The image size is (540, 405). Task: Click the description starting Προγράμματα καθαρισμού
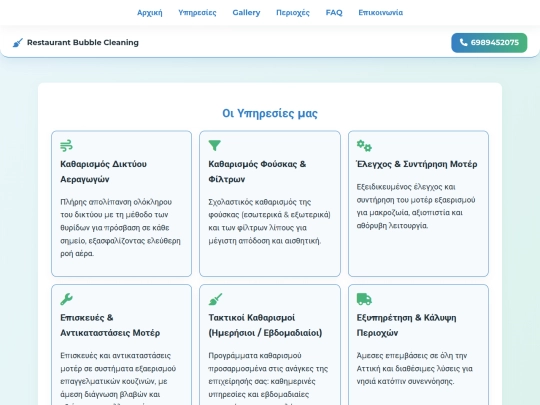pos(268,378)
